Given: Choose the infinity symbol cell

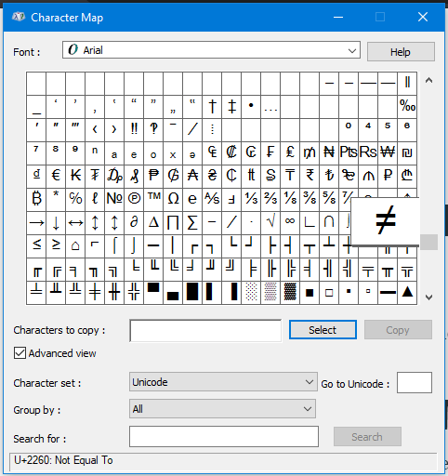Looking at the screenshot, I should pyautogui.click(x=290, y=223).
